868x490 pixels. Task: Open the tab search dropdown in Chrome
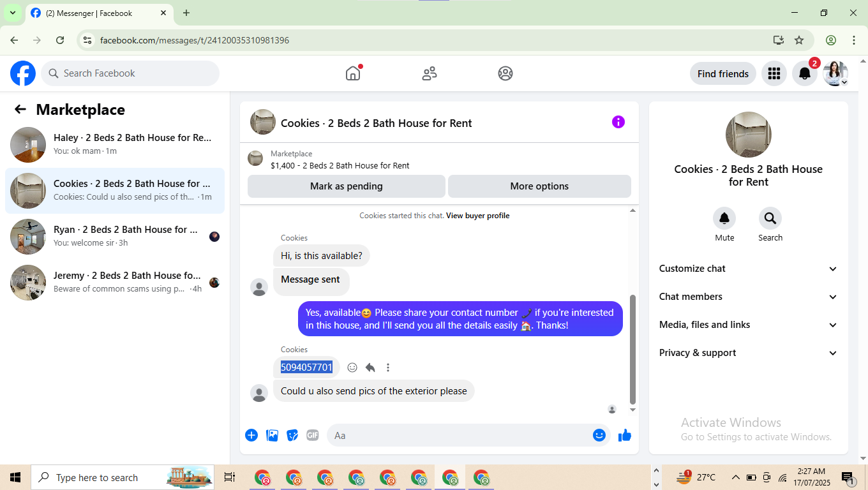click(x=12, y=13)
